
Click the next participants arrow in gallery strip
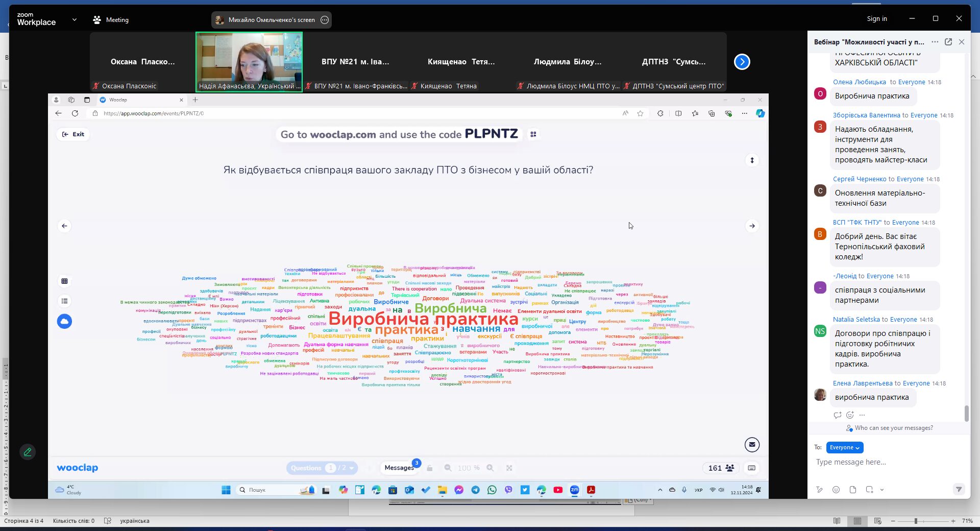(x=742, y=62)
